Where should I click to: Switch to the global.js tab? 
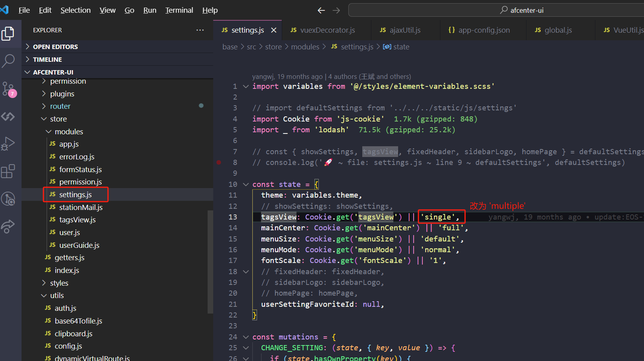561,30
